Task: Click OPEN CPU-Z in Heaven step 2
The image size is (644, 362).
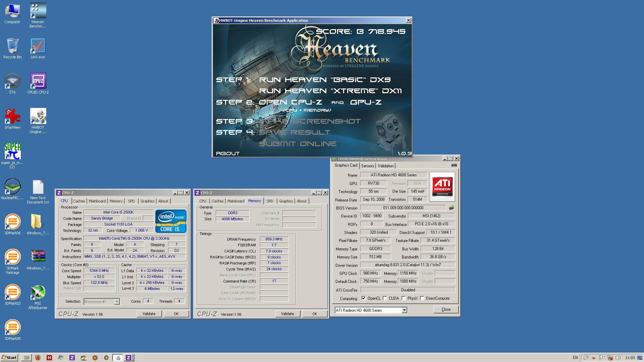Action: (x=290, y=102)
